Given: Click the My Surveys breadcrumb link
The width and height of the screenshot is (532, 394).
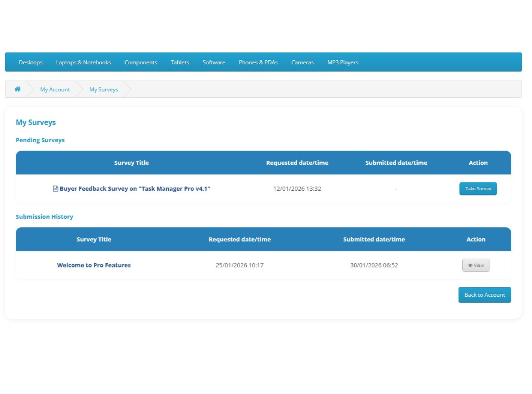Looking at the screenshot, I should click(x=104, y=89).
